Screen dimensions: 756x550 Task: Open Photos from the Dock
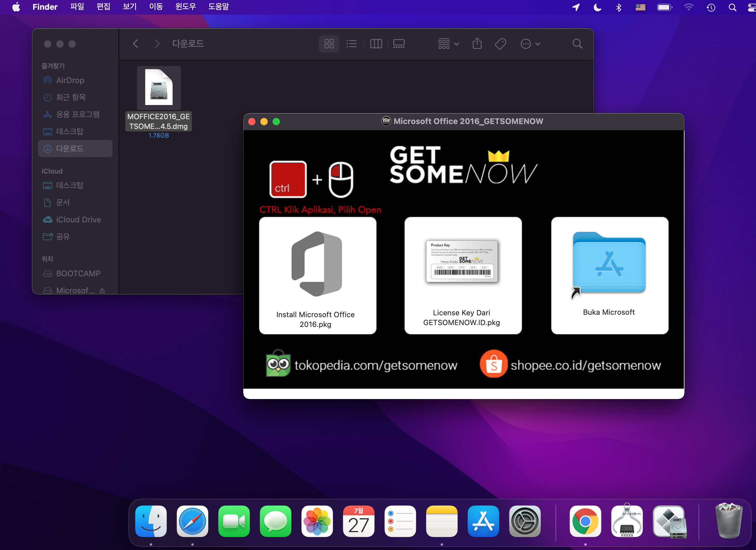coord(317,521)
